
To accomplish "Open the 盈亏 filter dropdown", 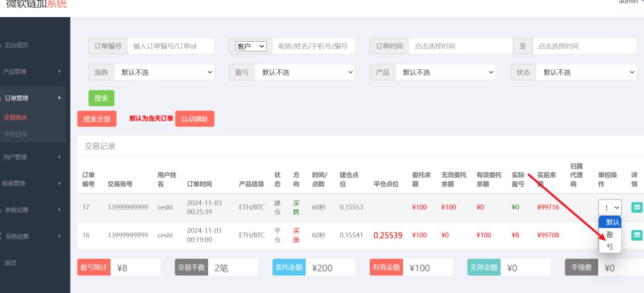I will [x=304, y=72].
